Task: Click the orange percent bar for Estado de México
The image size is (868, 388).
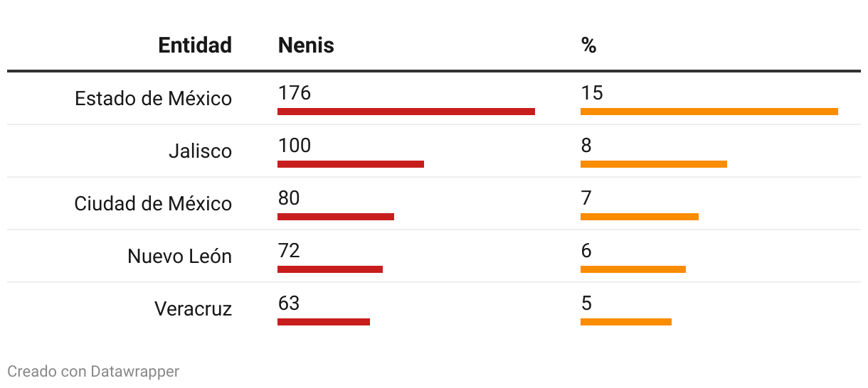Action: 709,112
